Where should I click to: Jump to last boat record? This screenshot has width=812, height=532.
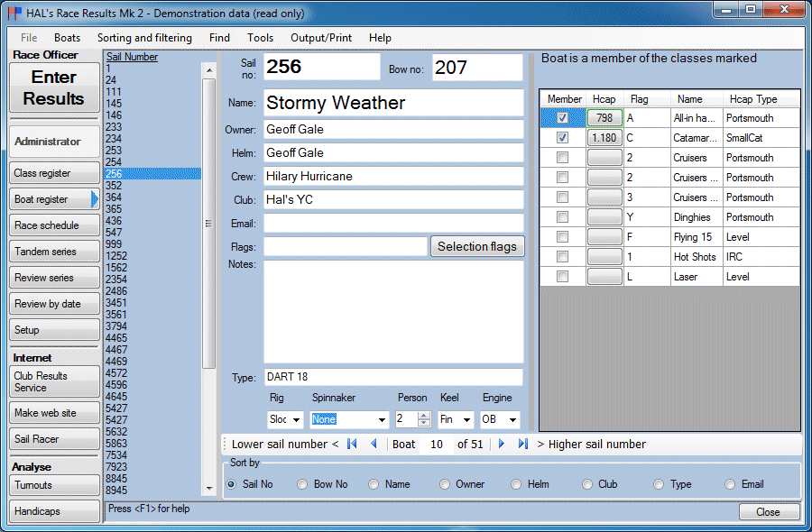coord(523,444)
